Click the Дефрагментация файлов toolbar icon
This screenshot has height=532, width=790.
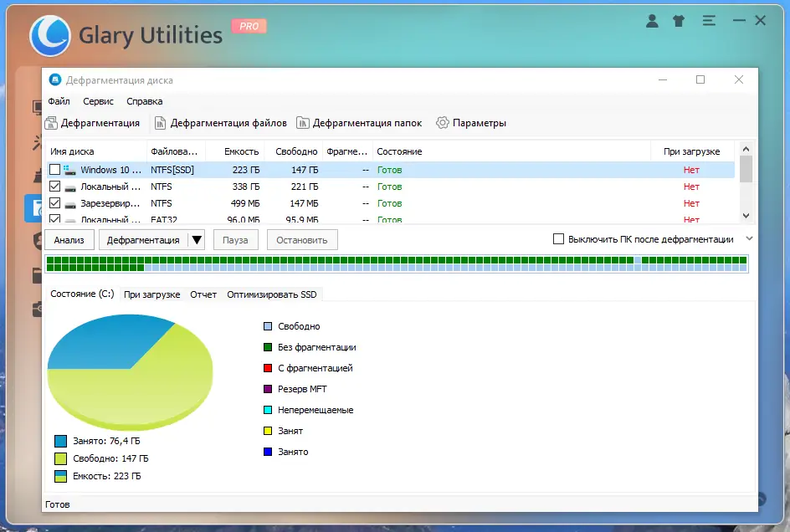click(x=160, y=123)
